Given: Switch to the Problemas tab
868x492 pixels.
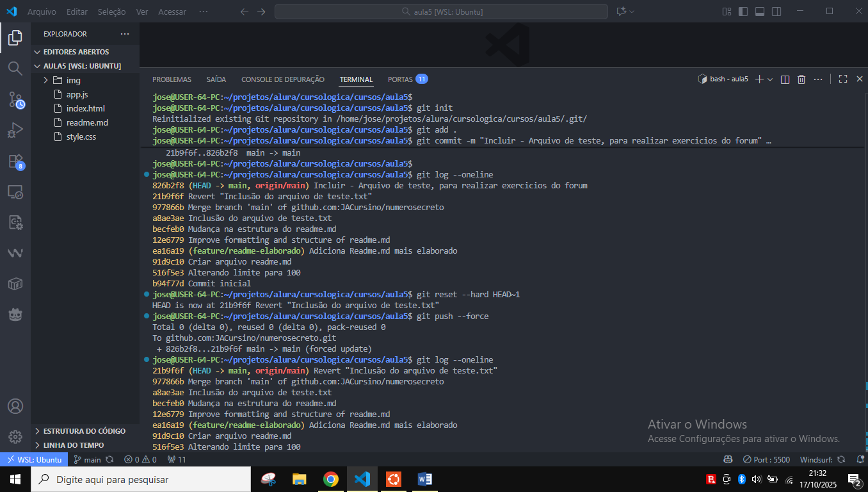Looking at the screenshot, I should click(x=172, y=79).
